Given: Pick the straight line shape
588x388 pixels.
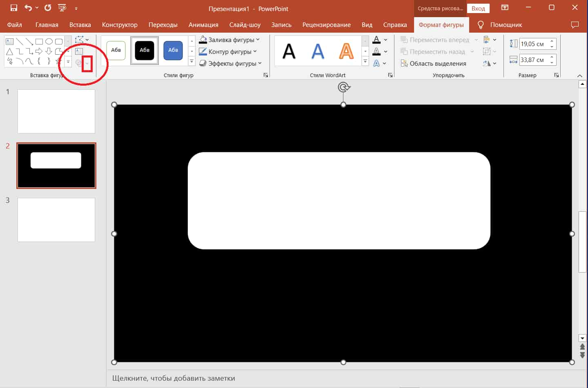Looking at the screenshot, I should point(20,42).
